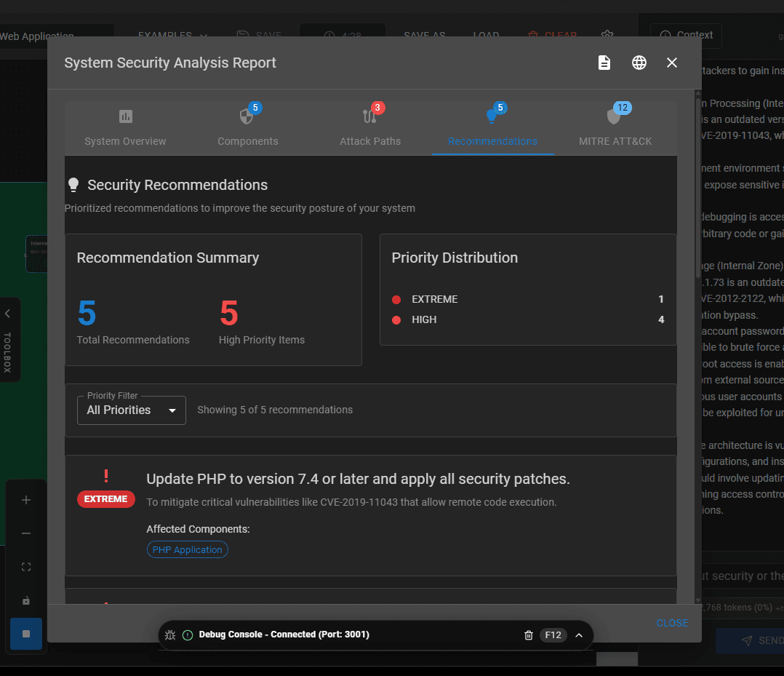Click the red EXTREME priority badge

[106, 499]
